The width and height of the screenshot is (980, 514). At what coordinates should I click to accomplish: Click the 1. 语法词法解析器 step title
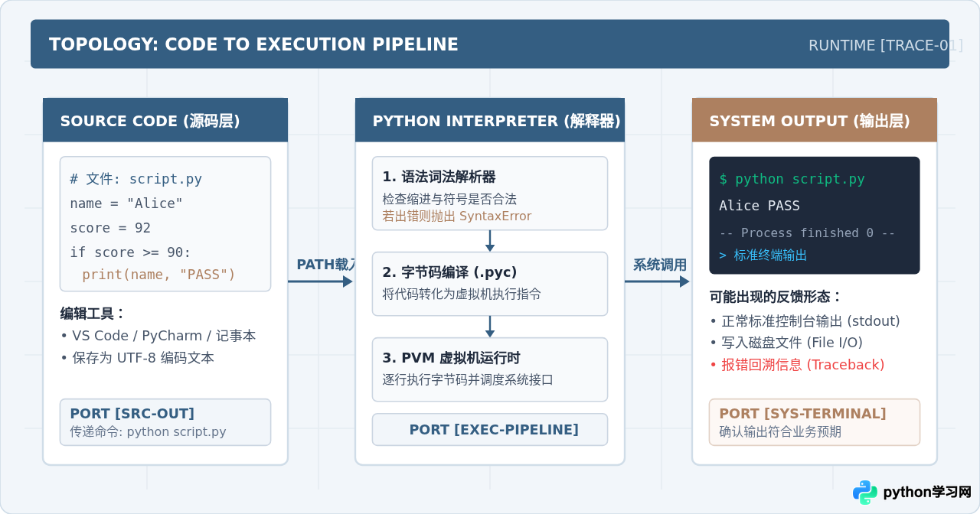(x=439, y=177)
